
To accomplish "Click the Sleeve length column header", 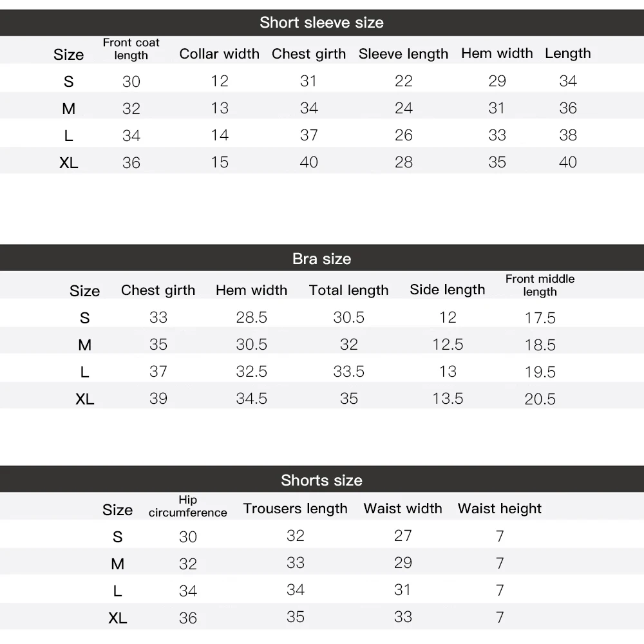I will pyautogui.click(x=403, y=54).
